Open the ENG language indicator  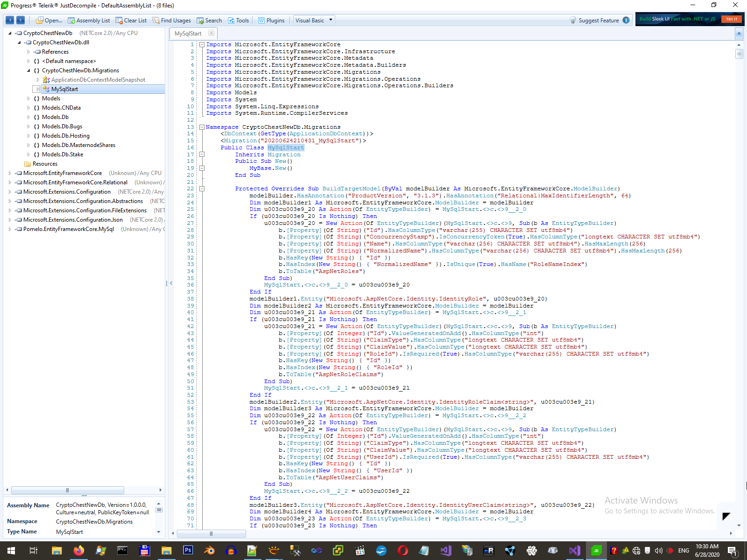(684, 551)
